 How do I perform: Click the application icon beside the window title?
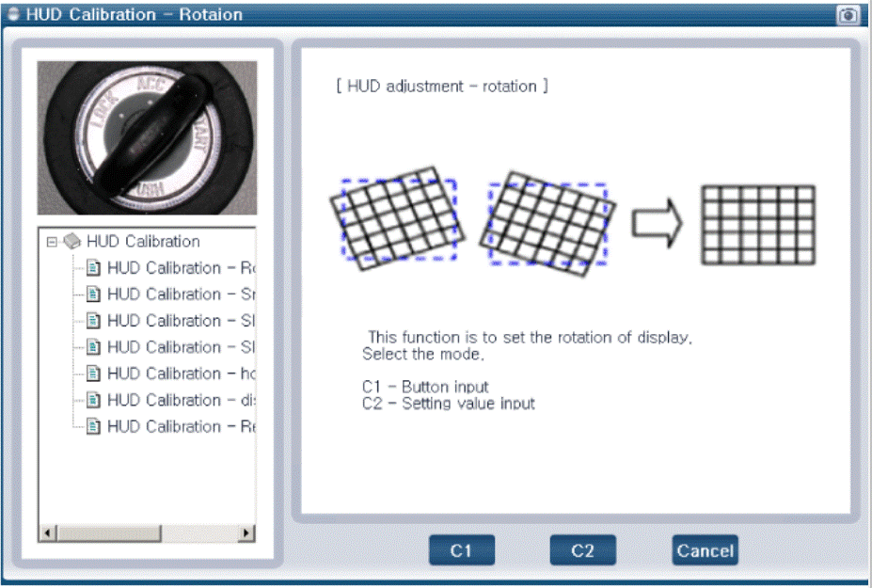13,14
